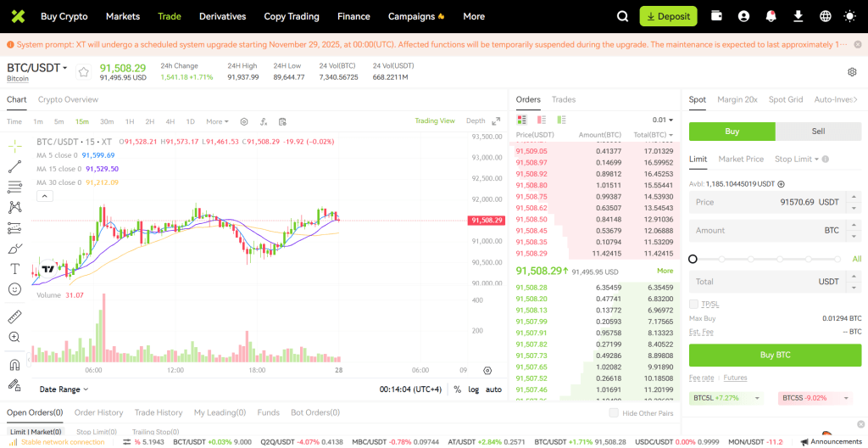Click the download app icon

(798, 17)
